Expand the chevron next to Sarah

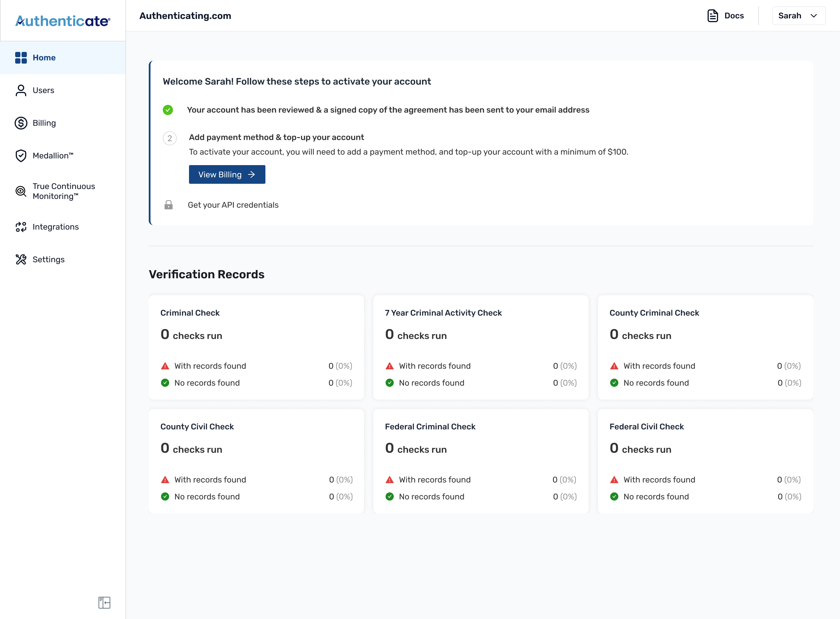[x=813, y=16]
